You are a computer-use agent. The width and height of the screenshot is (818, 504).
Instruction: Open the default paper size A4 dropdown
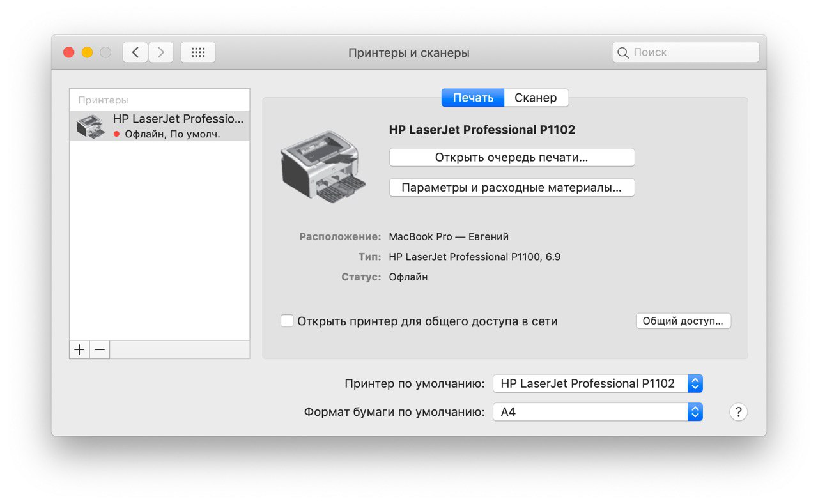598,412
